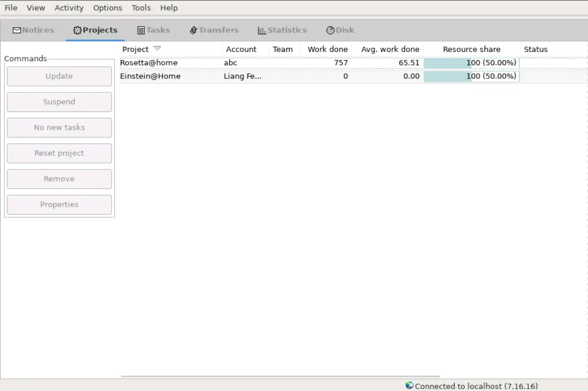
Task: Click the Disk pie icon
Action: tap(330, 30)
